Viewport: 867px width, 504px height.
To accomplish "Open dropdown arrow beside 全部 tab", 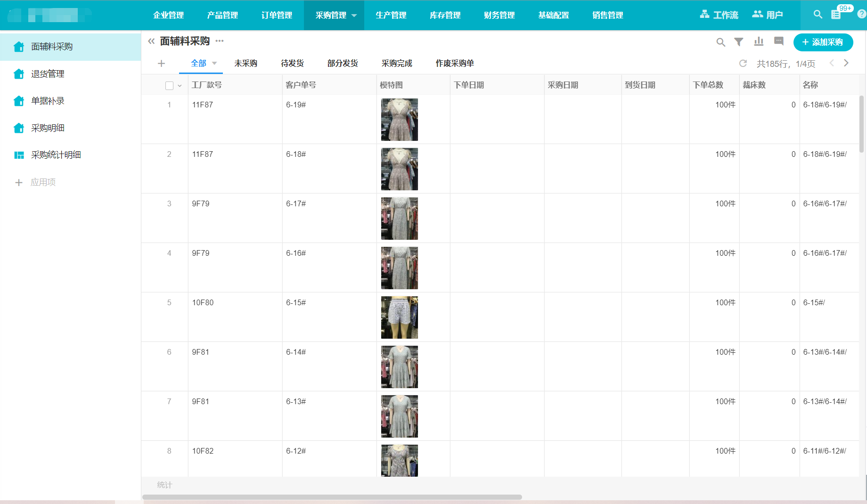I will pos(214,63).
